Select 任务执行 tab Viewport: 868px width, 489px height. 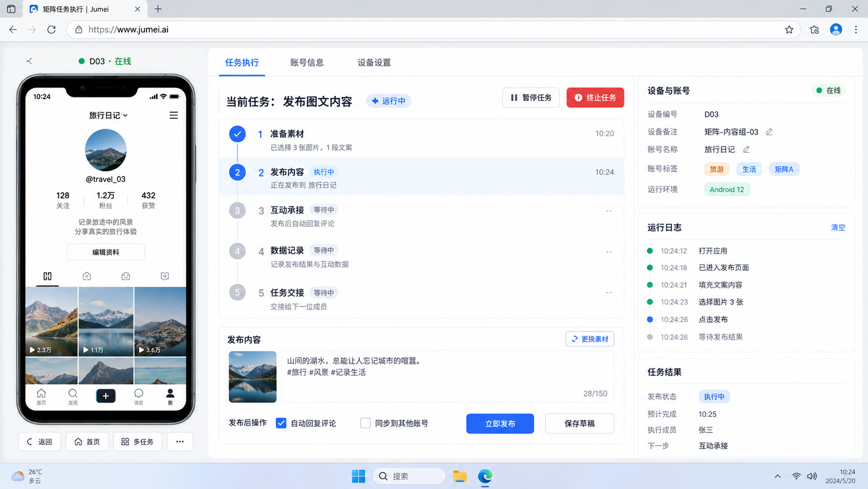pos(242,62)
